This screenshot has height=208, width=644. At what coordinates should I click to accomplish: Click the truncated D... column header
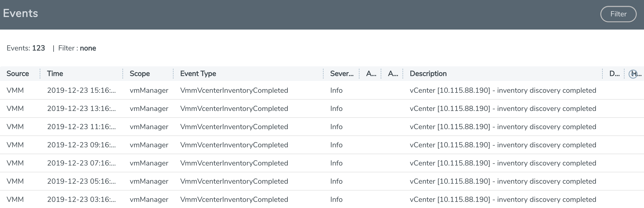coord(614,73)
